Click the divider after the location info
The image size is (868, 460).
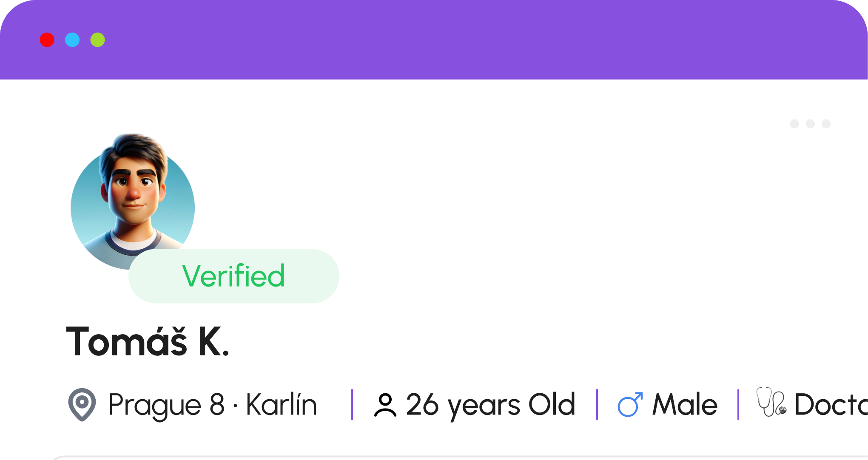click(353, 403)
